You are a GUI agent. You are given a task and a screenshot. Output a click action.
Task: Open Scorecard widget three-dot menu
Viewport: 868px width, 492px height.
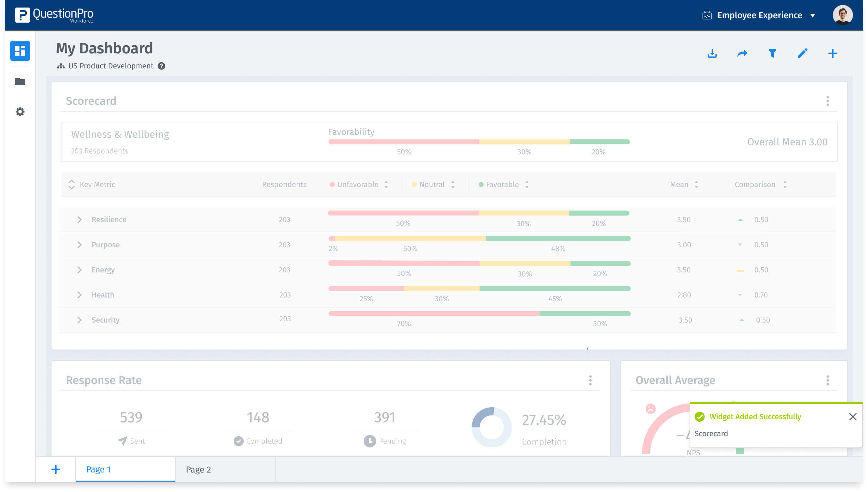point(827,101)
